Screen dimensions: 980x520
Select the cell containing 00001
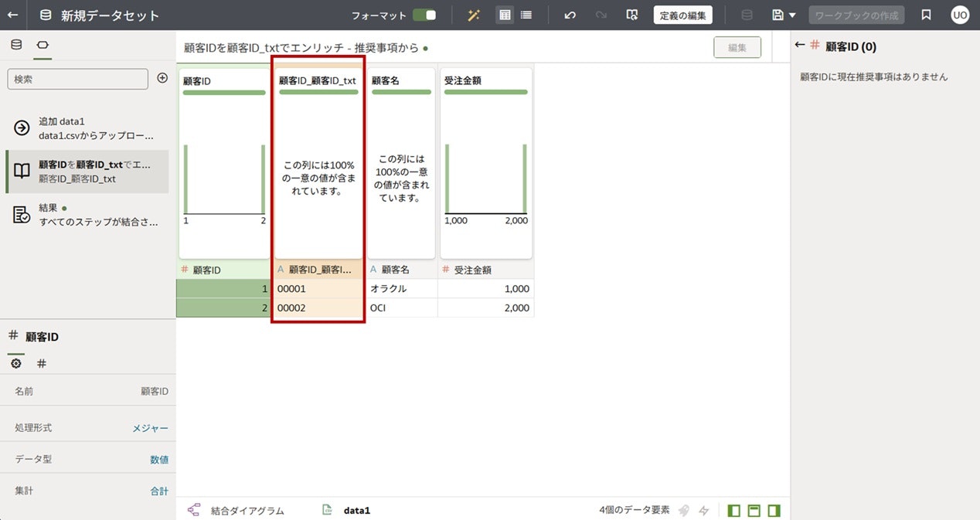318,288
